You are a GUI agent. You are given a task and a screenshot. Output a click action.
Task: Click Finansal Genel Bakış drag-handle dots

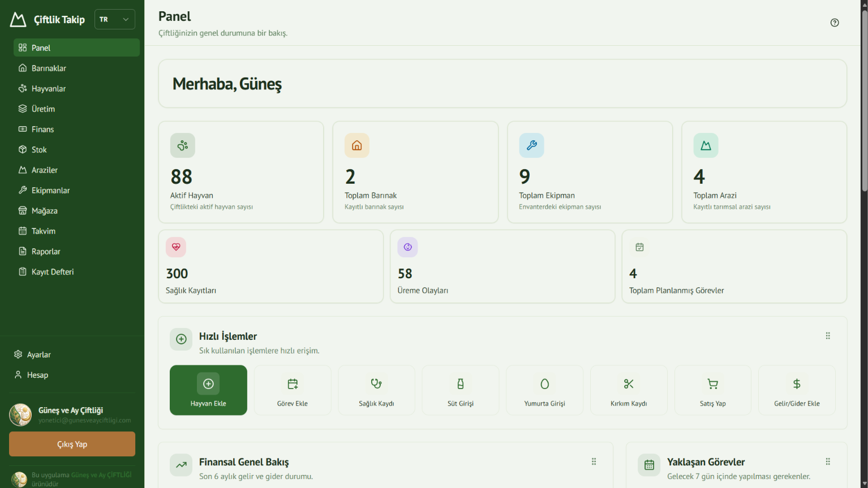coord(594,461)
